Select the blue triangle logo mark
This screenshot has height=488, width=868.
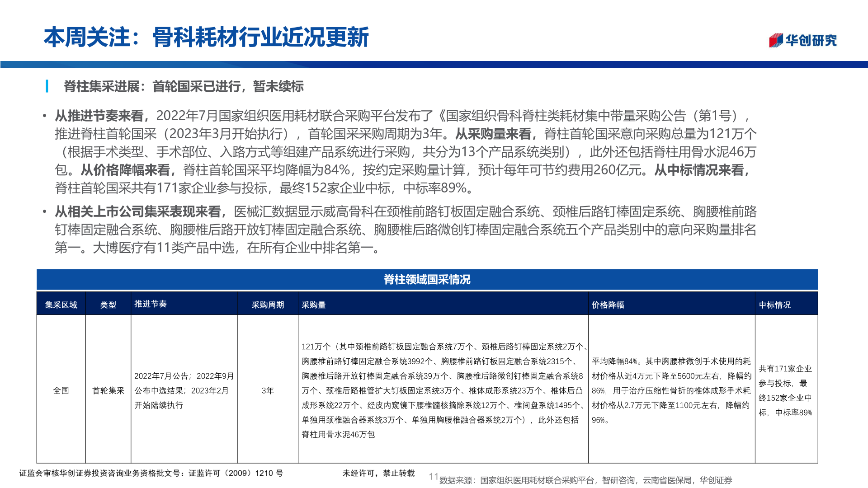779,40
